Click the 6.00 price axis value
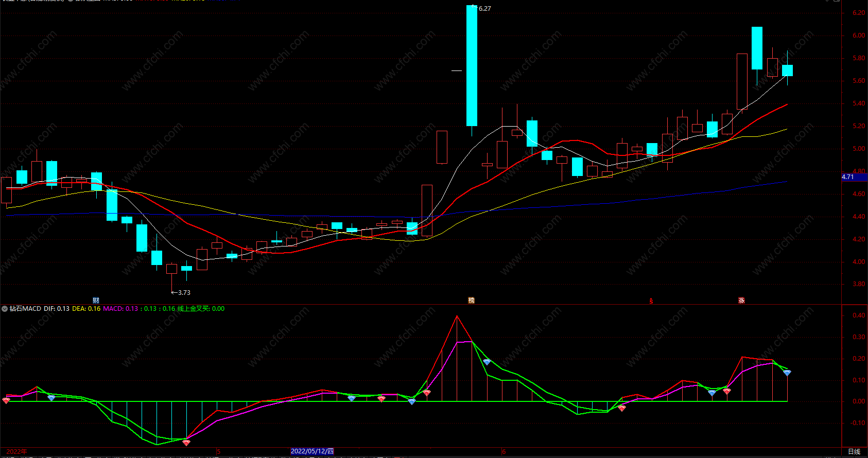 [859, 36]
